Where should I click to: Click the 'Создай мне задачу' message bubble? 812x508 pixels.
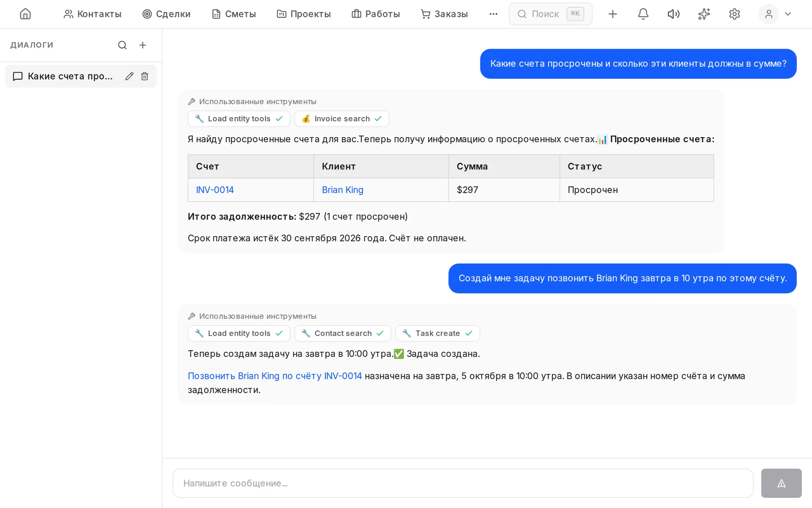click(623, 278)
